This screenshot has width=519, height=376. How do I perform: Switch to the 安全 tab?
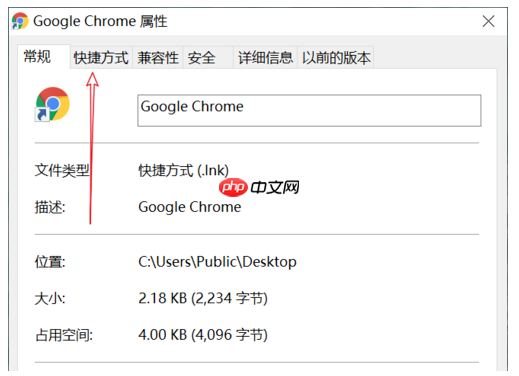pos(208,58)
